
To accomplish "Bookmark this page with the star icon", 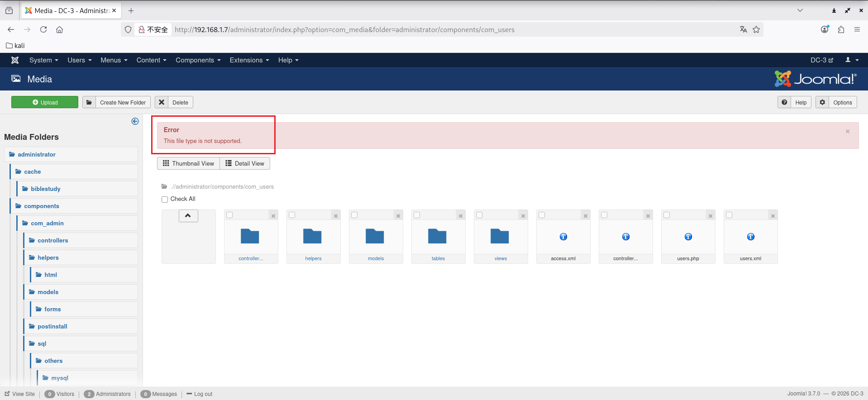I will [x=756, y=29].
